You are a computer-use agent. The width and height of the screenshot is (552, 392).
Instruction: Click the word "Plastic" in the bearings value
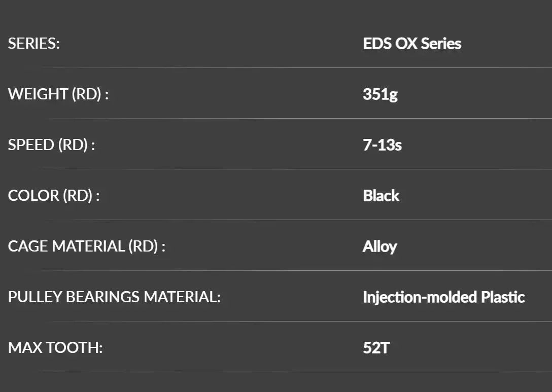tap(502, 297)
